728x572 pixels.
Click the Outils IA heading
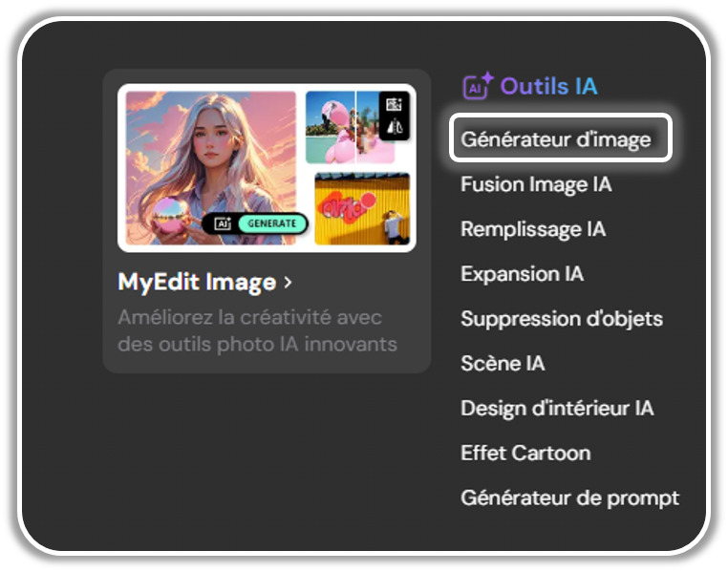point(548,86)
